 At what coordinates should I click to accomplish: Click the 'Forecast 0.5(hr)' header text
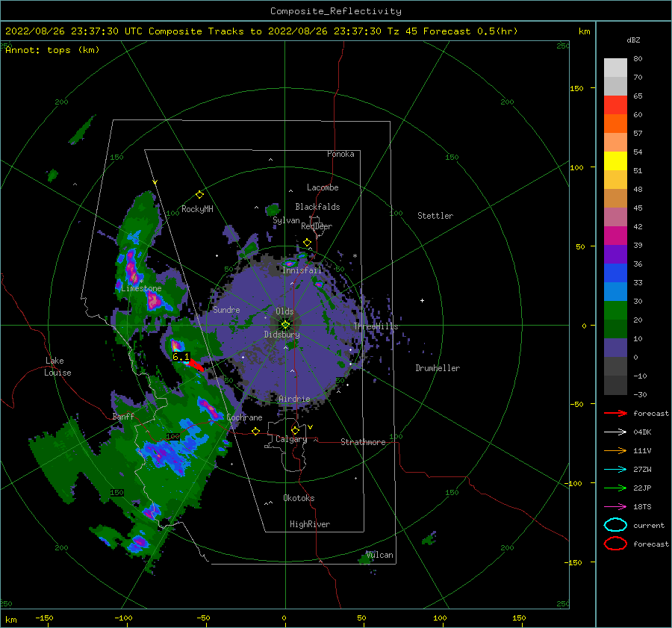tap(470, 31)
